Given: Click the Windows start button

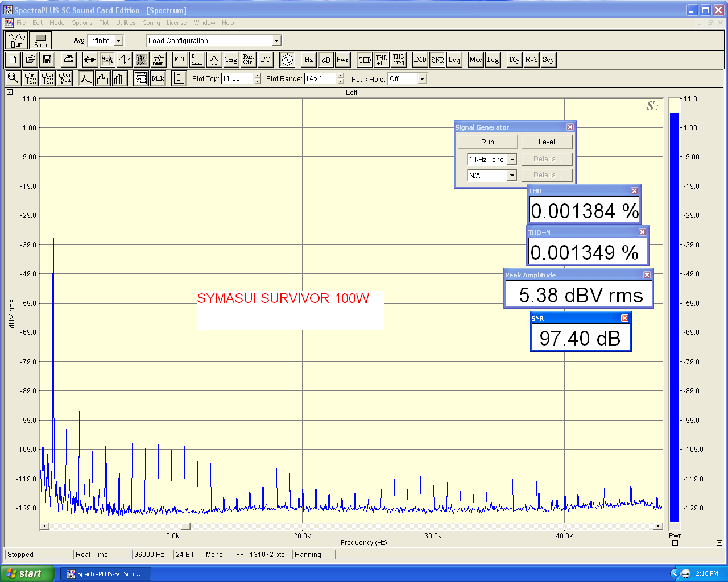Looking at the screenshot, I should click(x=27, y=573).
